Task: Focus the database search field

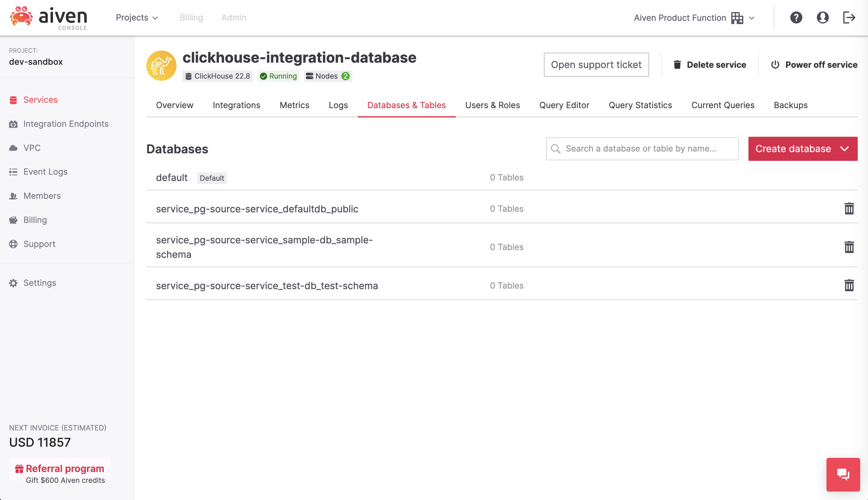Action: point(642,149)
